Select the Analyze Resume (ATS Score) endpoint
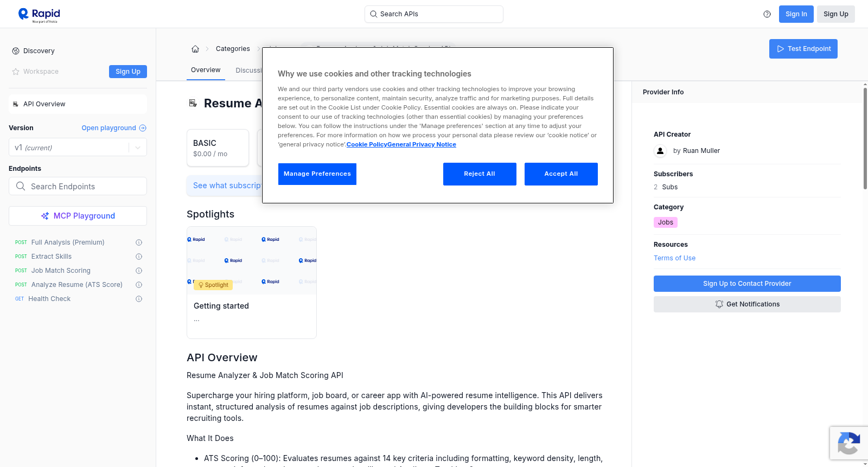The height and width of the screenshot is (467, 868). (x=76, y=285)
